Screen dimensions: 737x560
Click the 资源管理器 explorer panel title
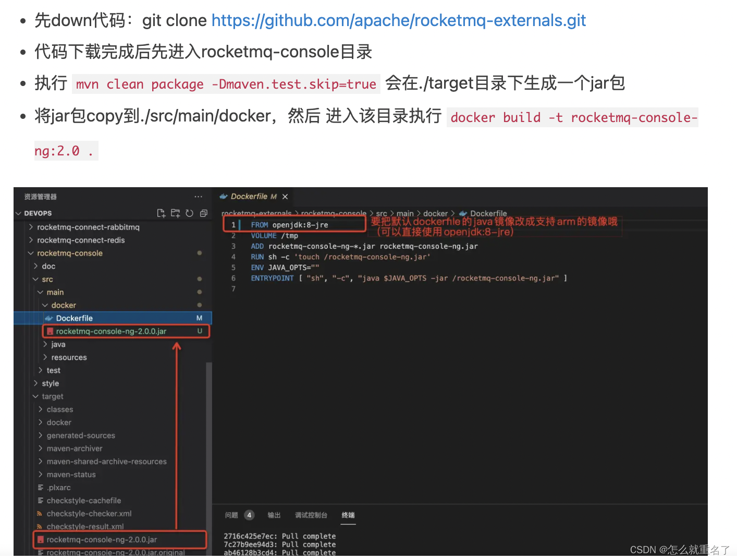(40, 197)
